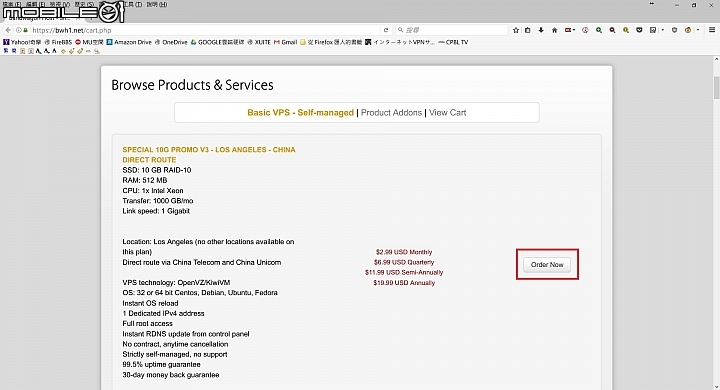Screen dimensions: 720x390
Task: Open XUITE bookmark
Action: pyautogui.click(x=259, y=42)
